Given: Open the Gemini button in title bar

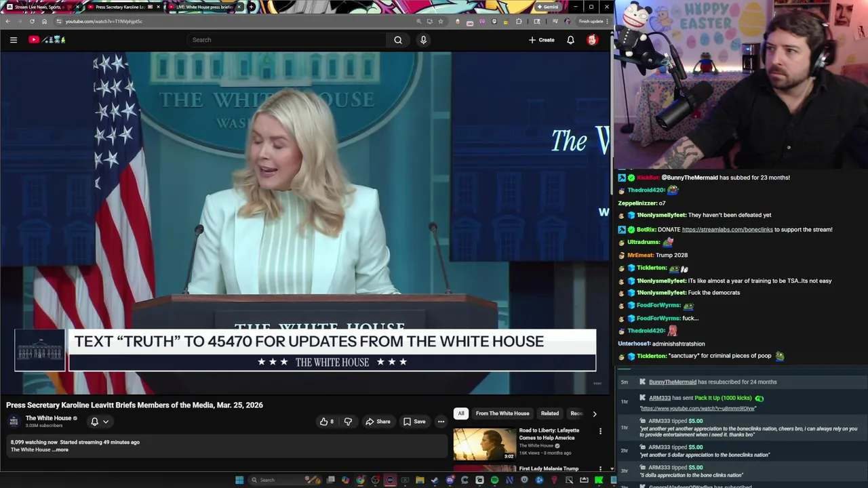Looking at the screenshot, I should (547, 7).
